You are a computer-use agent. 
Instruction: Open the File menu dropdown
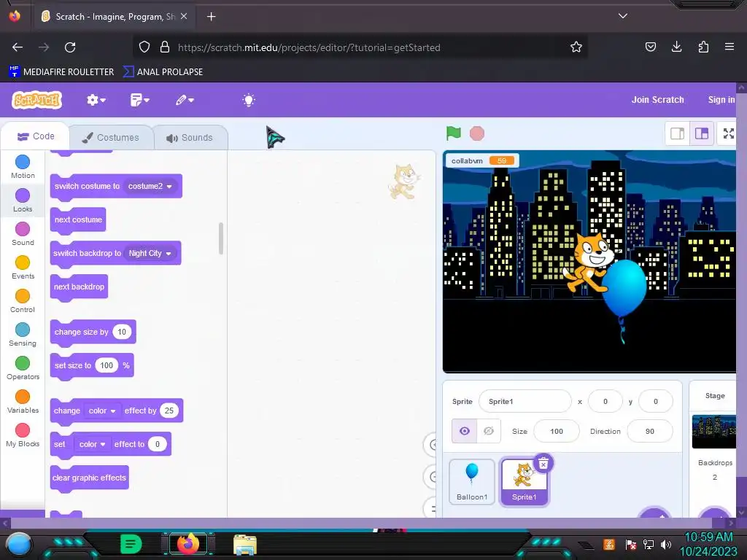click(x=139, y=100)
